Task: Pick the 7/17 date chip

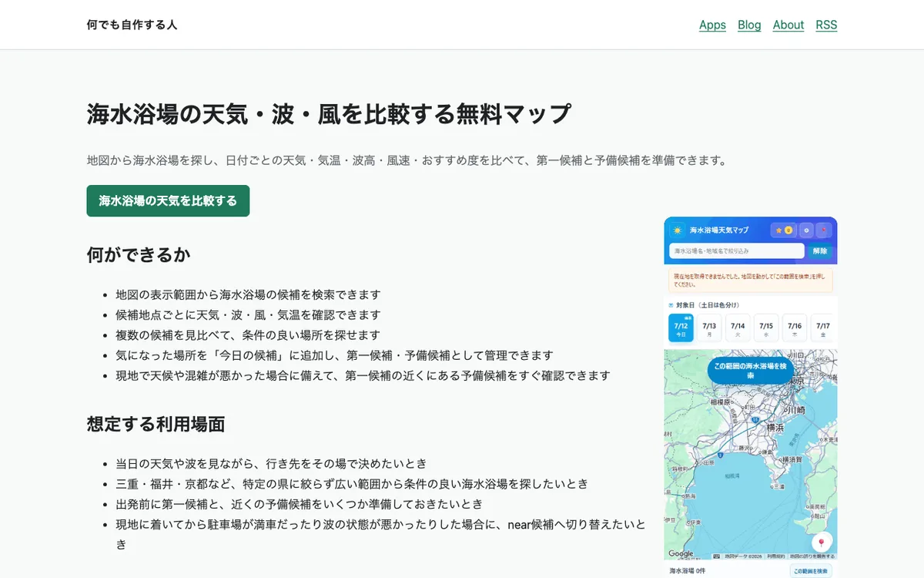Action: click(x=823, y=328)
